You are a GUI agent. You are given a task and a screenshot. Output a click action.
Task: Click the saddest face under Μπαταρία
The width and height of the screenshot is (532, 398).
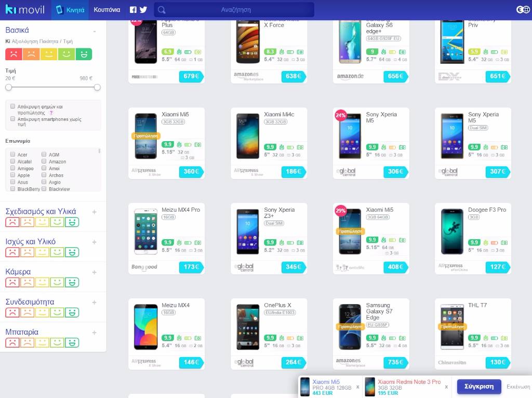12,343
